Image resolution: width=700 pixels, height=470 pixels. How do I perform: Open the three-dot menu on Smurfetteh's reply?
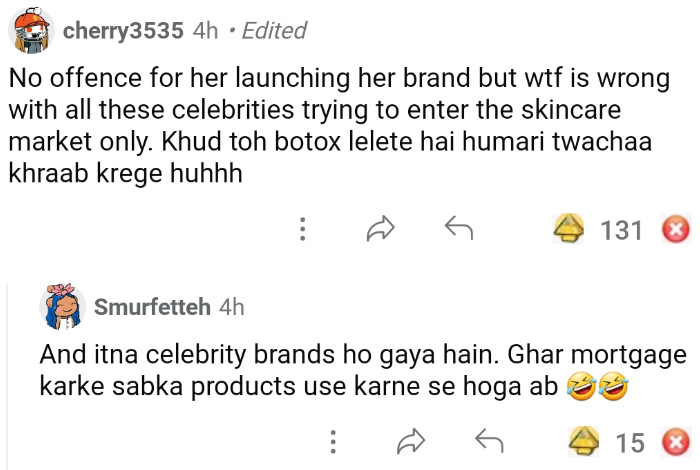pos(332,441)
